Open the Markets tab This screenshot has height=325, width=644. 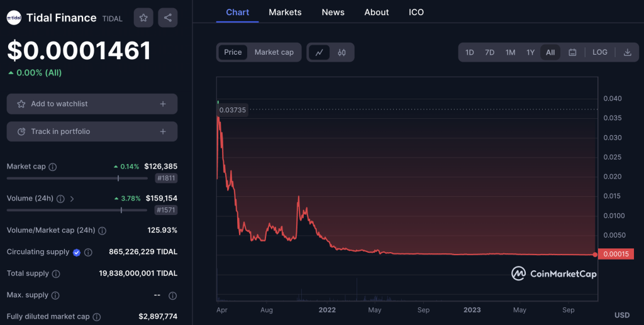[x=285, y=13]
